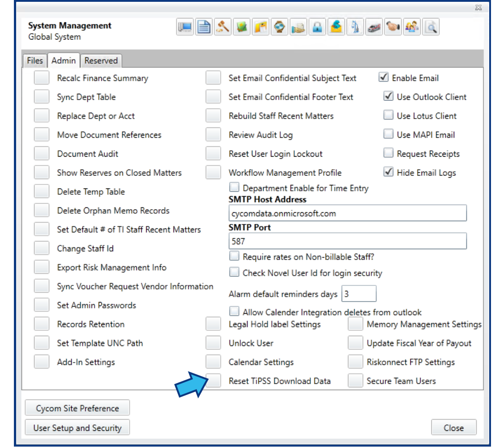
Task: Toggle Hide Email Logs off
Action: tap(388, 172)
